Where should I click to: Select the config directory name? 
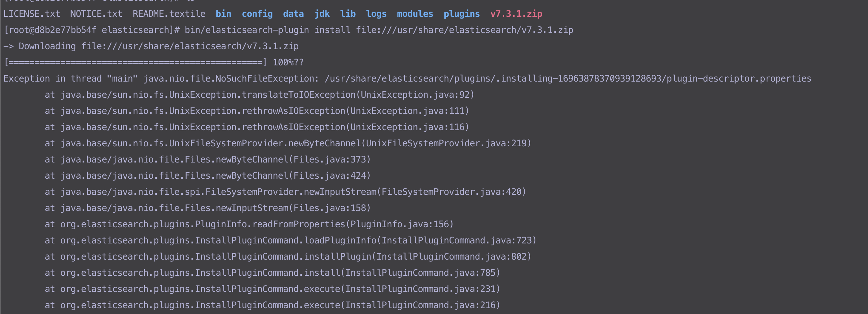(x=257, y=14)
